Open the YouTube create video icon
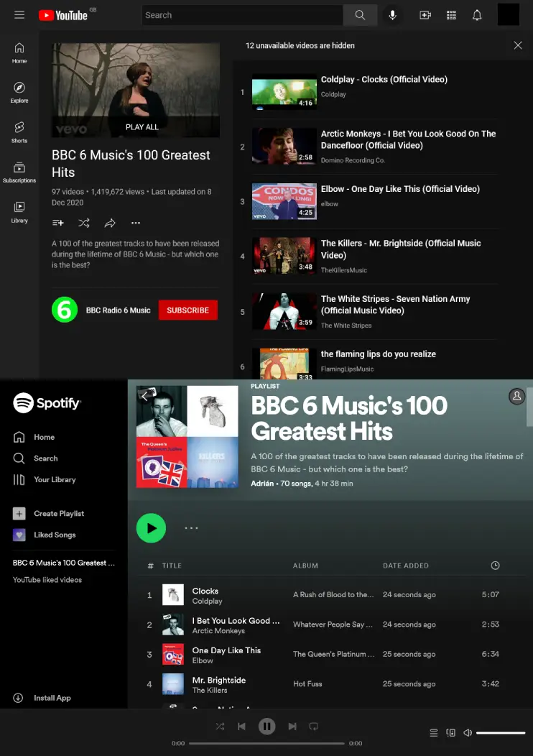This screenshot has height=756, width=533. 425,15
